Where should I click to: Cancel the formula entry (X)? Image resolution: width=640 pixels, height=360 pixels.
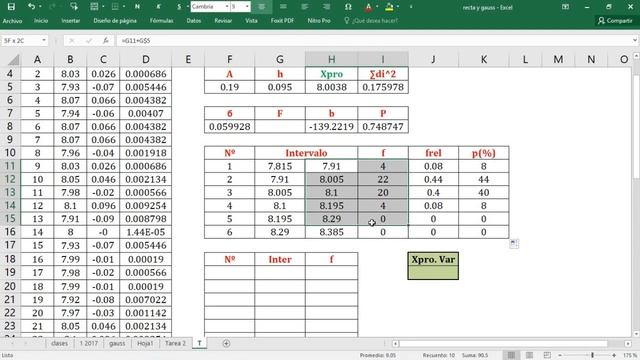point(71,40)
